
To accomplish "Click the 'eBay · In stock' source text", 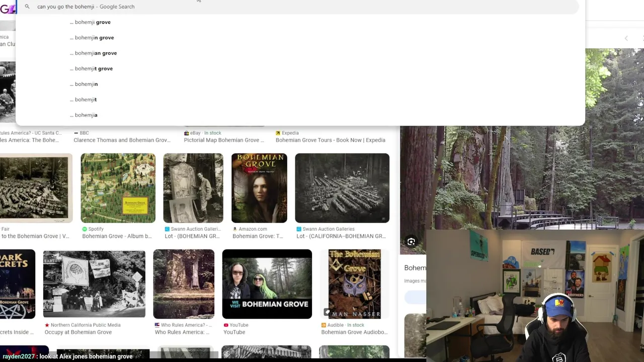I will coord(206,133).
